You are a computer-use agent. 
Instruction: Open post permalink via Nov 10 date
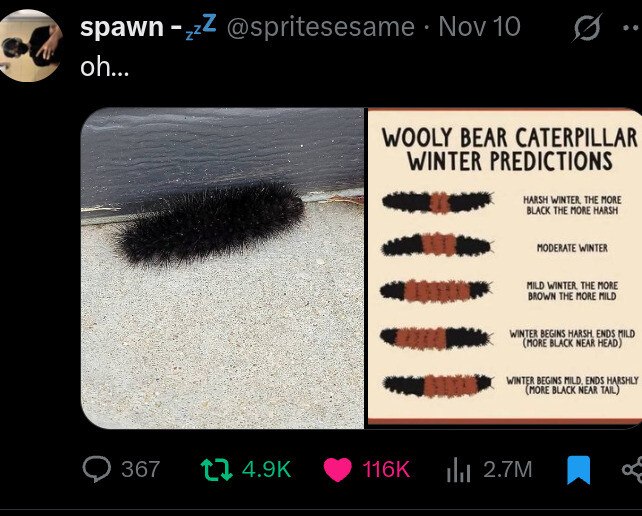click(479, 27)
